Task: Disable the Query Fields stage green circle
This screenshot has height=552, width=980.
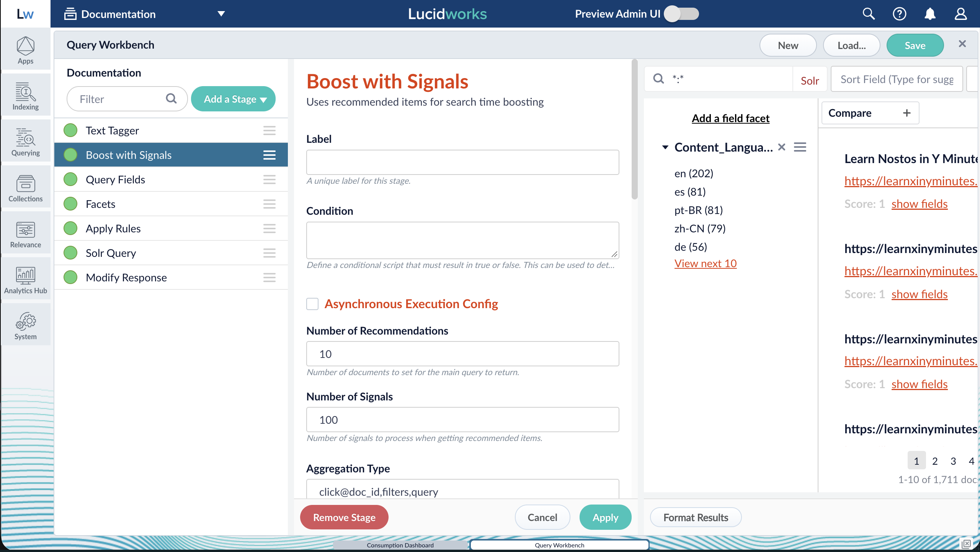Action: click(70, 180)
